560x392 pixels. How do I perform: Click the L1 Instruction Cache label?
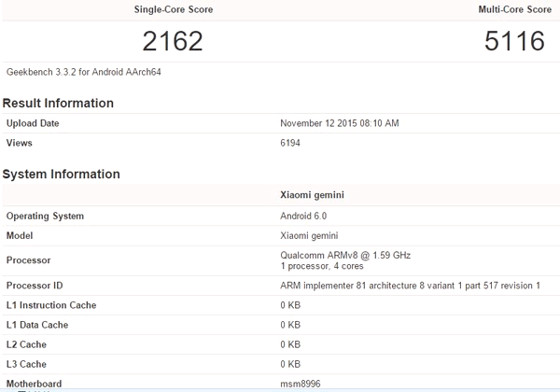click(51, 305)
